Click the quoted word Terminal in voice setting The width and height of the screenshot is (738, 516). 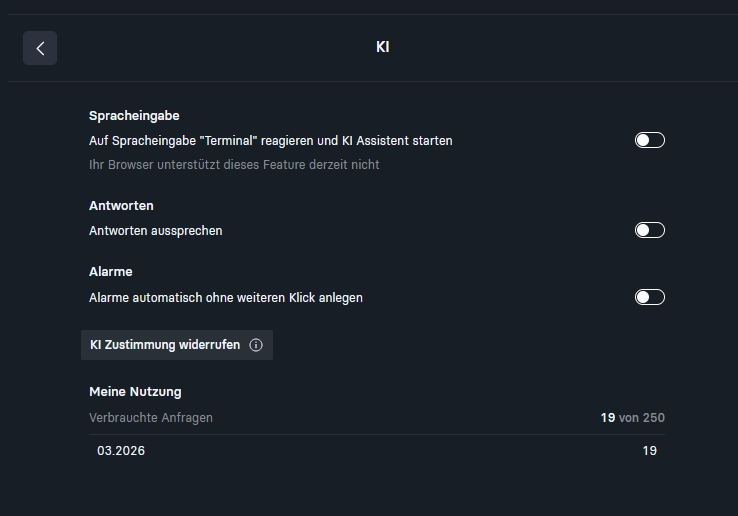click(231, 141)
